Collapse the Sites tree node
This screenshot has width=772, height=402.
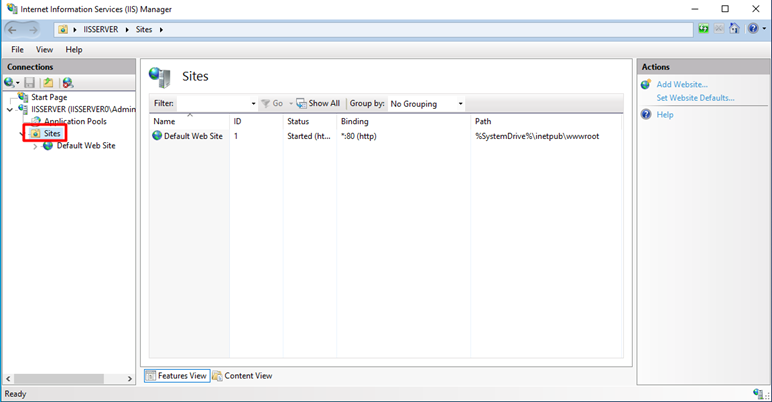click(22, 134)
